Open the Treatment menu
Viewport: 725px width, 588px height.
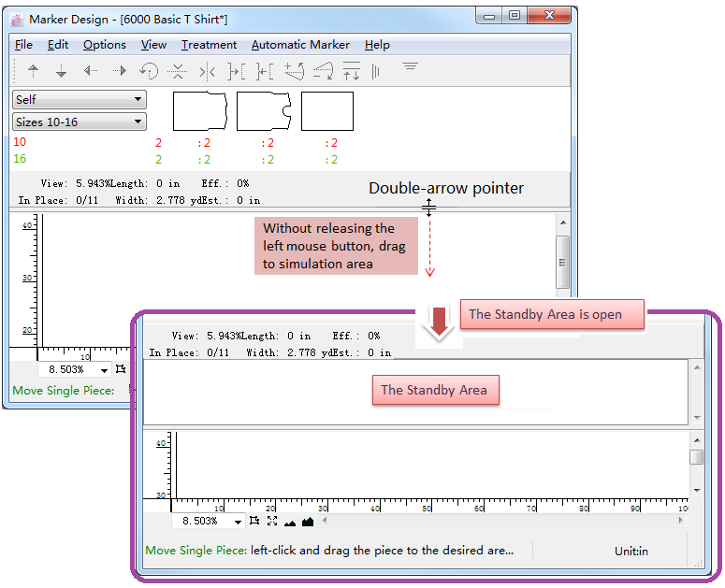pyautogui.click(x=209, y=45)
